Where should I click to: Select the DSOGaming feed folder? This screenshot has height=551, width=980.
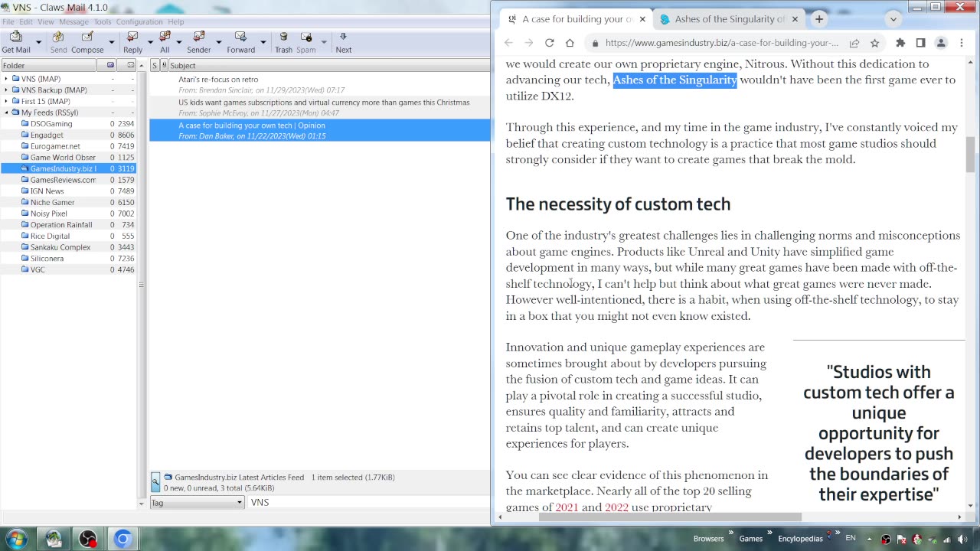click(x=51, y=124)
